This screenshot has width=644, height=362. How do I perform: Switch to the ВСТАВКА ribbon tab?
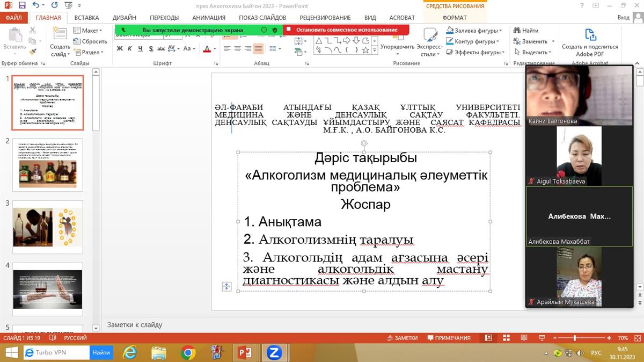(x=86, y=18)
